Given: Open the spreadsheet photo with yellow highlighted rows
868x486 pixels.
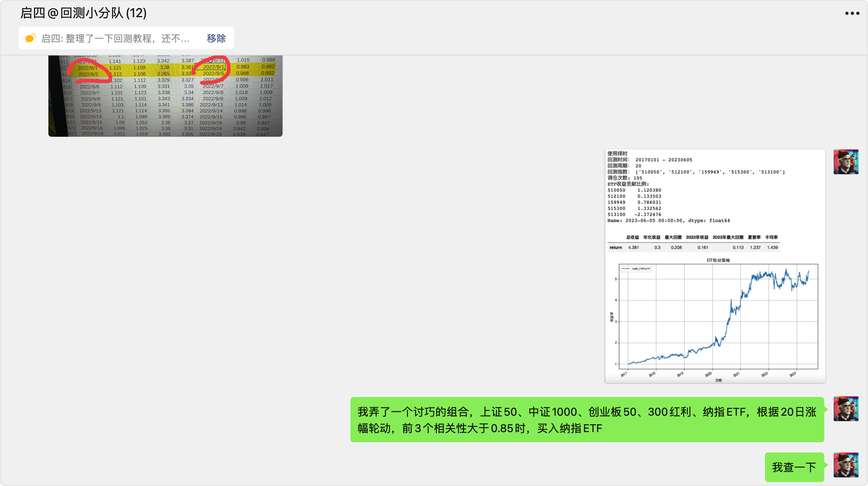Looking at the screenshot, I should point(165,96).
